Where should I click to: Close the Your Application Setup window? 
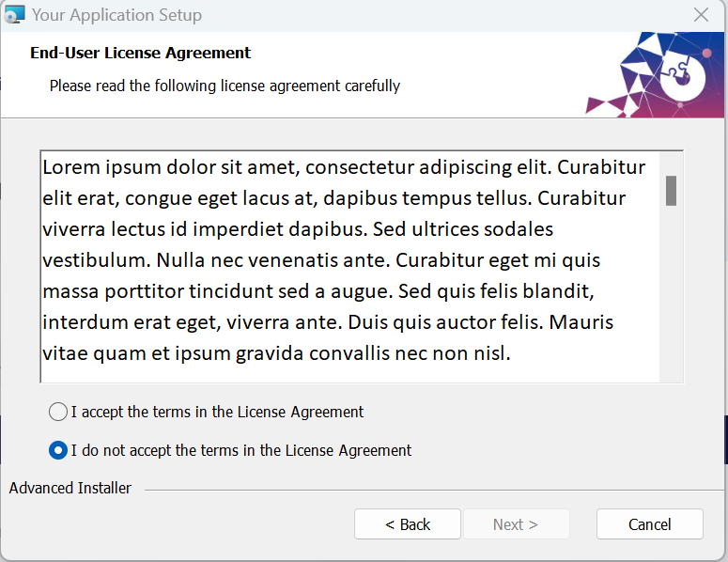(x=701, y=15)
